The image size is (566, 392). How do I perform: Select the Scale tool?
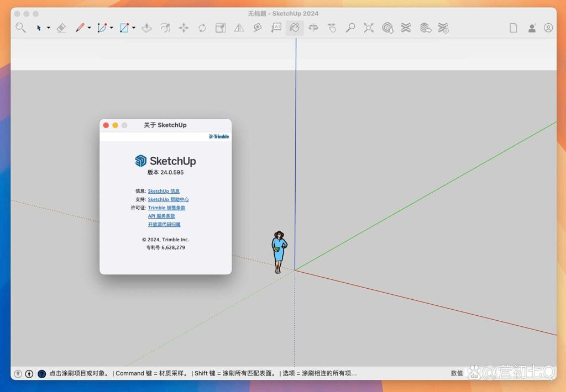point(221,28)
